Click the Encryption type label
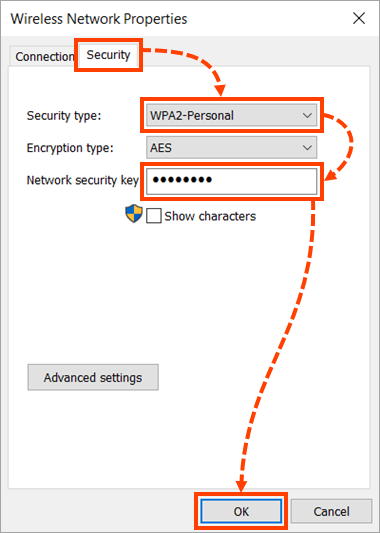380x533 pixels. [x=70, y=148]
